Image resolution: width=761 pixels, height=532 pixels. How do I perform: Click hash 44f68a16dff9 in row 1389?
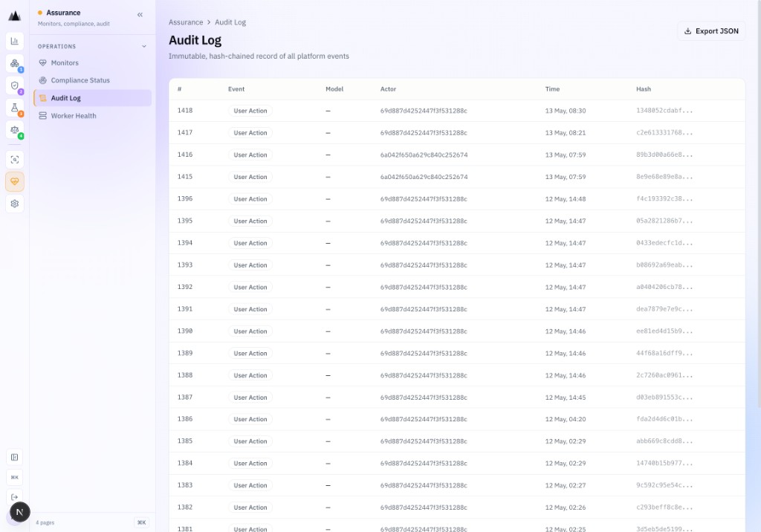coord(664,354)
